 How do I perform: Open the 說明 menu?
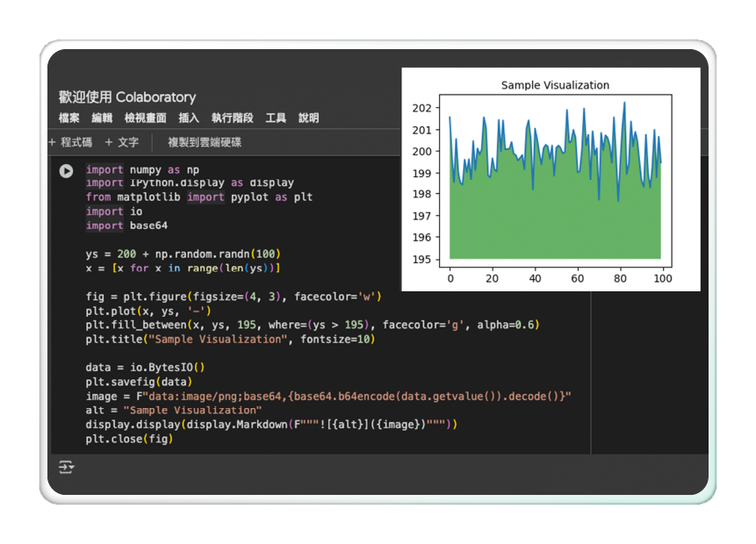(308, 118)
